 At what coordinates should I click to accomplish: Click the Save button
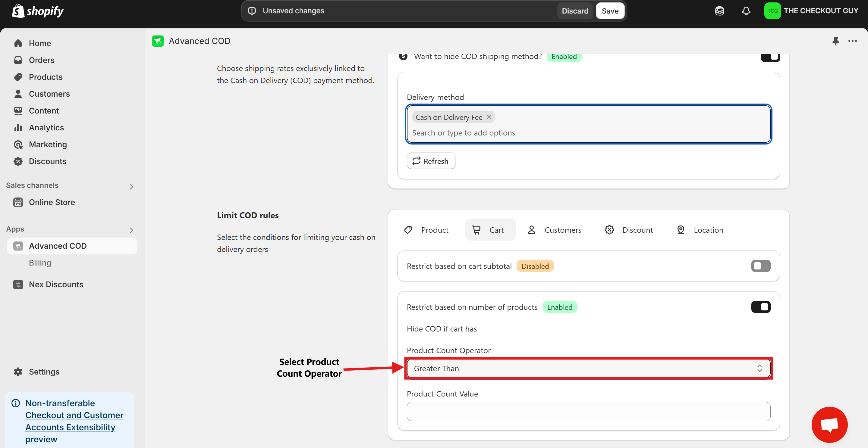(x=610, y=11)
